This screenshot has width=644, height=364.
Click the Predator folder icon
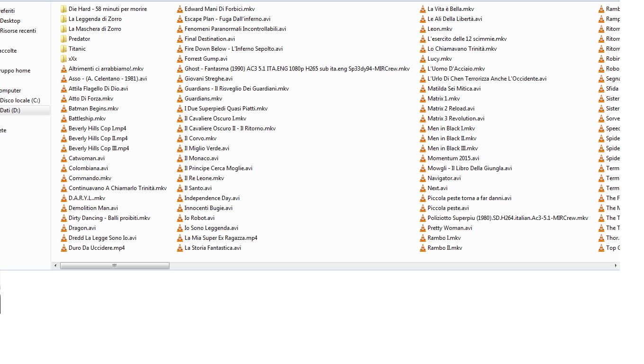click(x=64, y=39)
